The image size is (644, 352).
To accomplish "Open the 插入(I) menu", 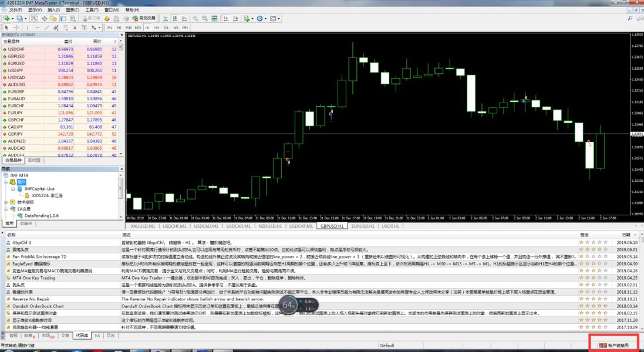I will click(x=53, y=10).
